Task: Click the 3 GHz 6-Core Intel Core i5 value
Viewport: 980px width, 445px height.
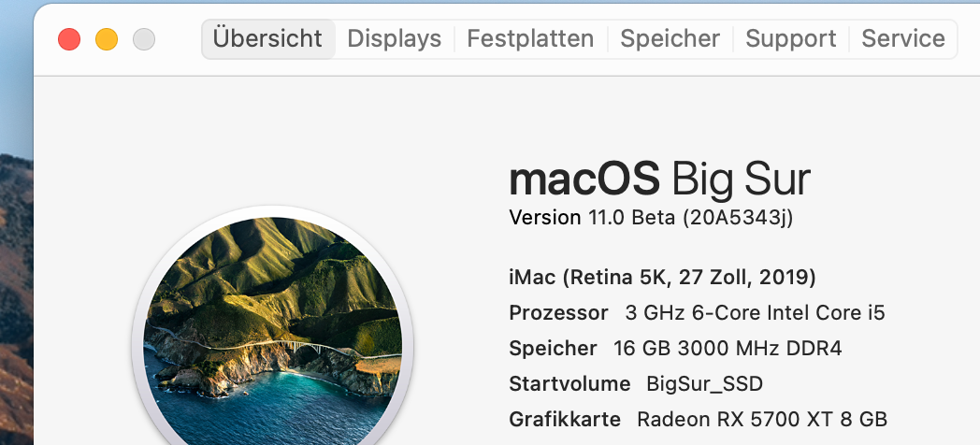Action: [755, 313]
